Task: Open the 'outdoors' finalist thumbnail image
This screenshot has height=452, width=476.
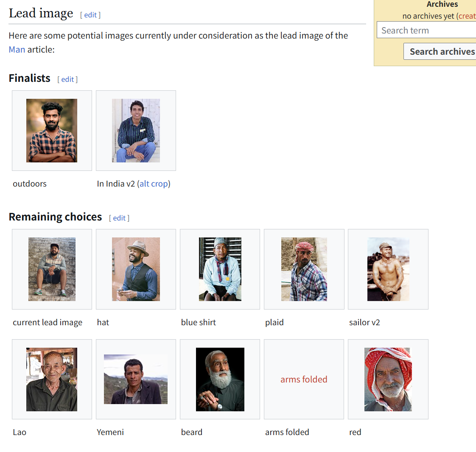Action: pyautogui.click(x=52, y=131)
